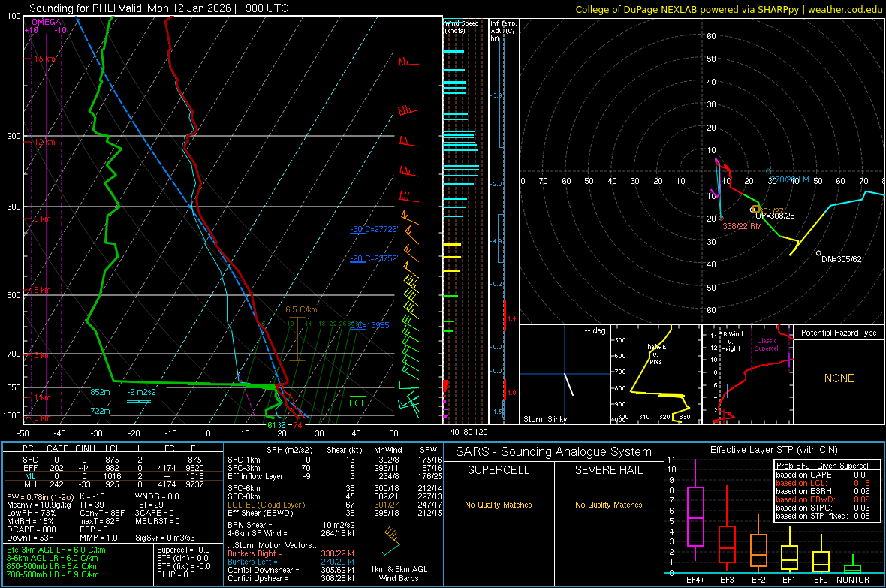Click the '-9 m2s2' helicity label
Image resolution: width=886 pixels, height=588 pixels.
point(141,393)
